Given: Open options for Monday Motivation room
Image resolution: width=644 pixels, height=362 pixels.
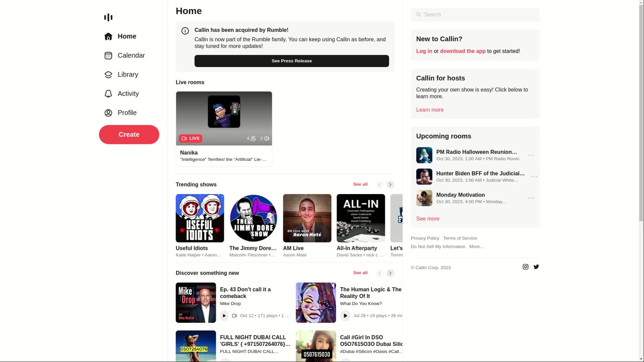Looking at the screenshot, I should tap(531, 198).
